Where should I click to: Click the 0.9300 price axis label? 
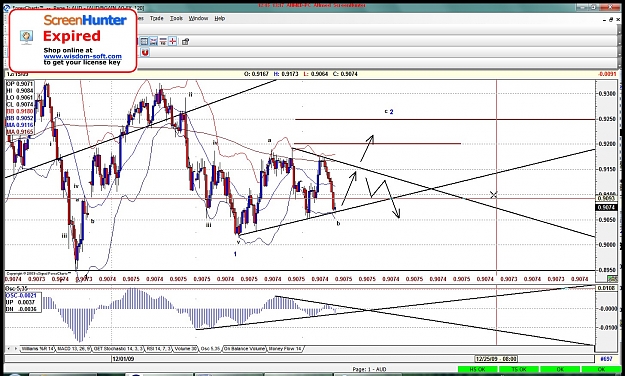click(x=607, y=94)
